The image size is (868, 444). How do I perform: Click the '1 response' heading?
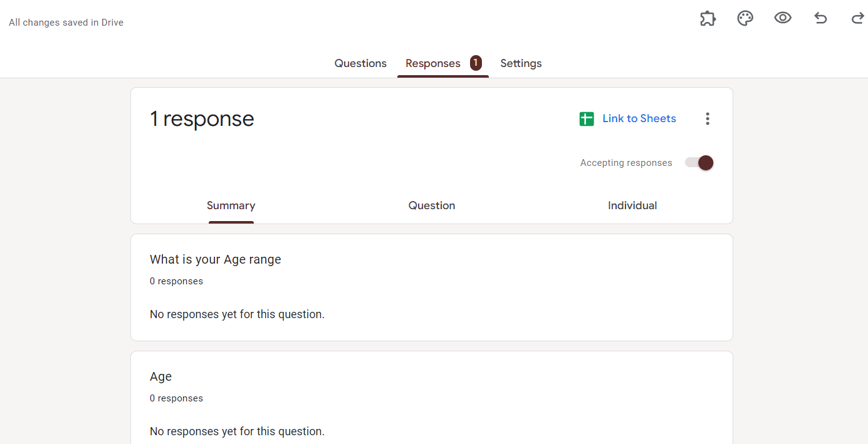click(x=202, y=119)
